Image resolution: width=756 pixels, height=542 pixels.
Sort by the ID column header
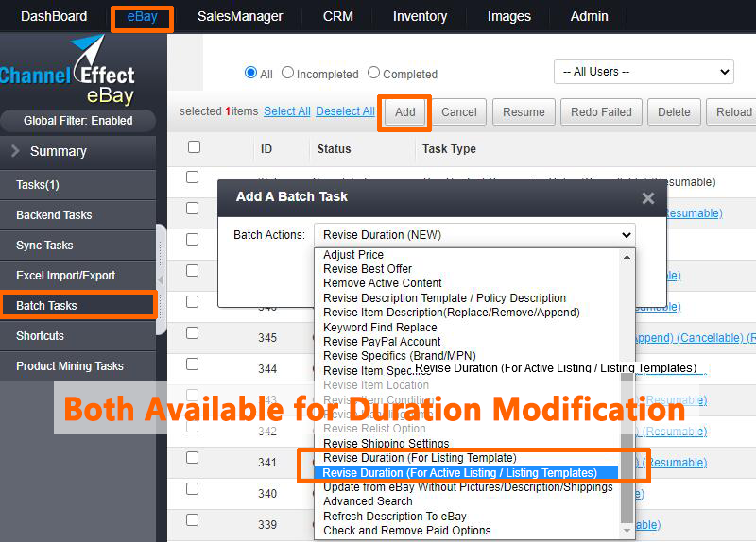pos(266,149)
